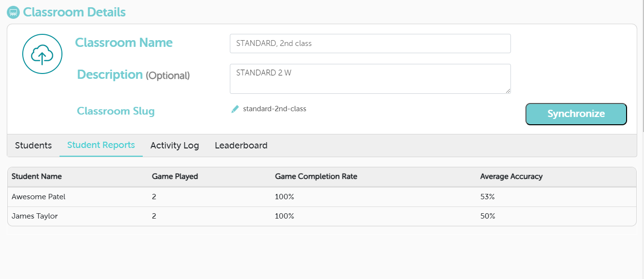Open the Activity Log tab

tap(175, 146)
